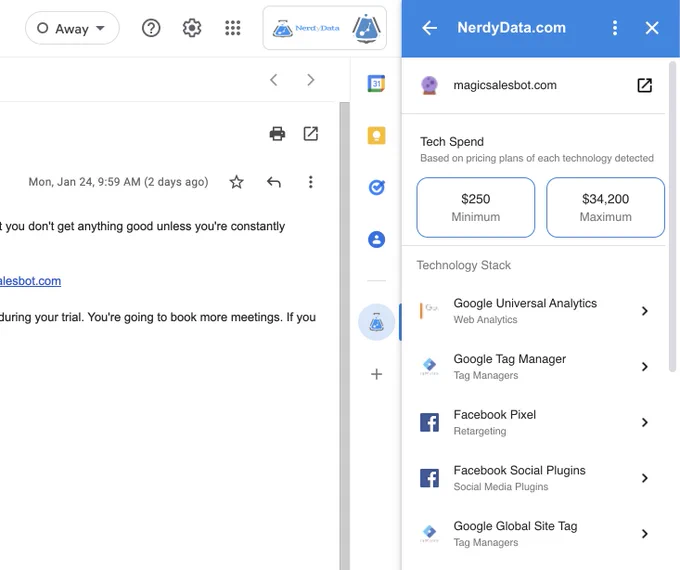Image resolution: width=680 pixels, height=570 pixels.
Task: Print the email conversation
Action: (277, 134)
